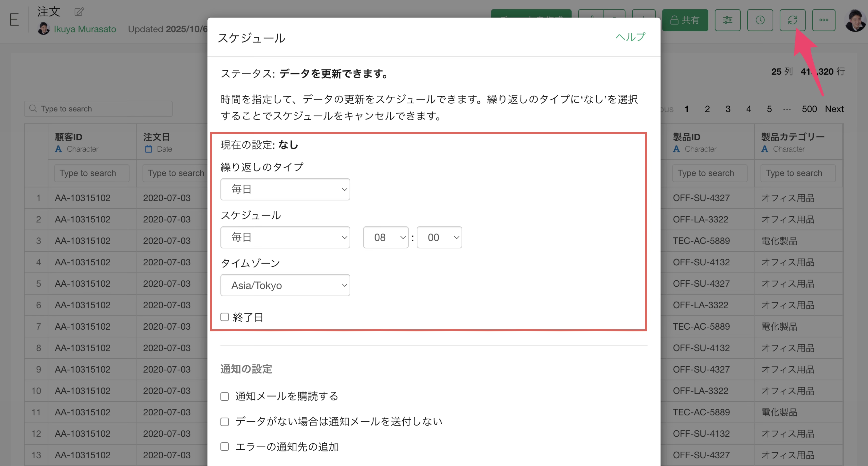Click the Next pagination link
This screenshot has width=868, height=466.
pos(834,109)
